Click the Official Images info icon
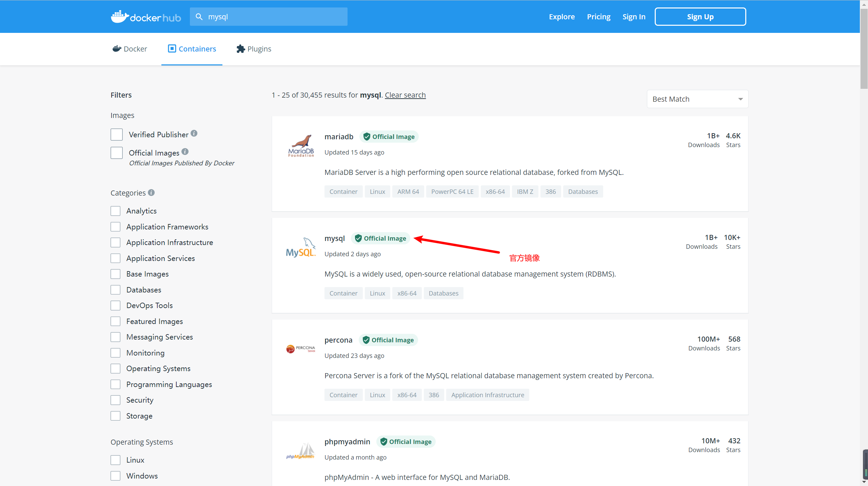868x486 pixels. click(x=185, y=151)
